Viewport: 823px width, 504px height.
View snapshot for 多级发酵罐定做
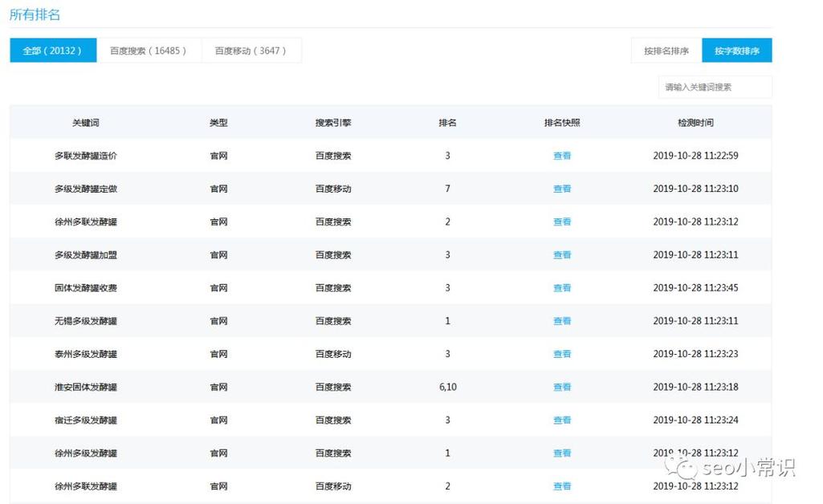pyautogui.click(x=561, y=189)
